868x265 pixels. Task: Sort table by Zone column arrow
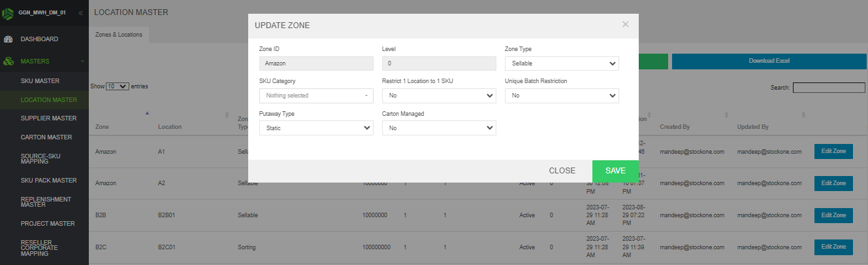click(147, 113)
